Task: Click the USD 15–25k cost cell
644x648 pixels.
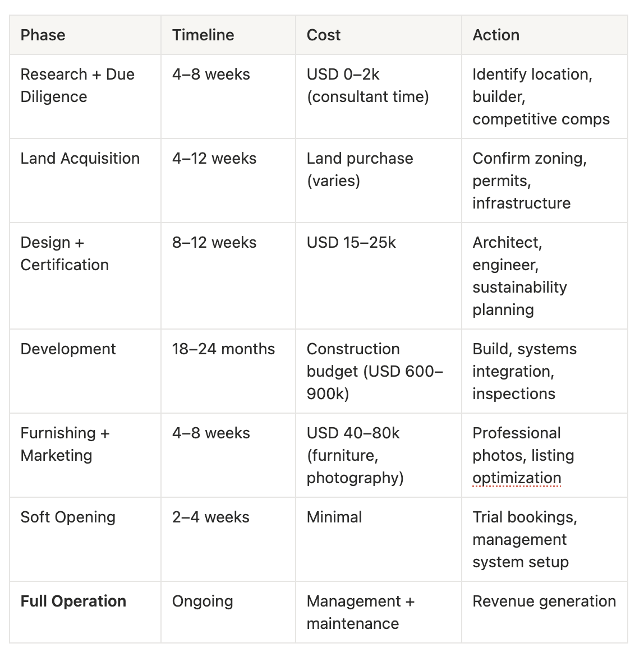Action: [379, 276]
